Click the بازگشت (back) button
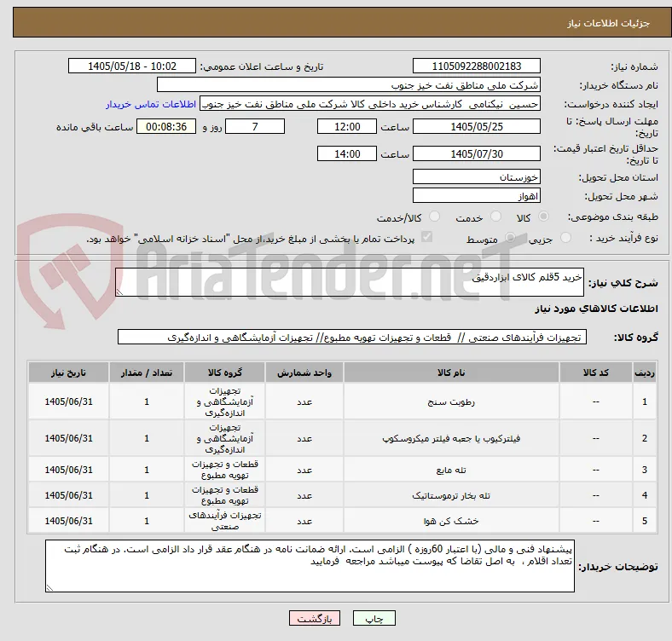Screen dimensions: 672x641 click(x=314, y=618)
